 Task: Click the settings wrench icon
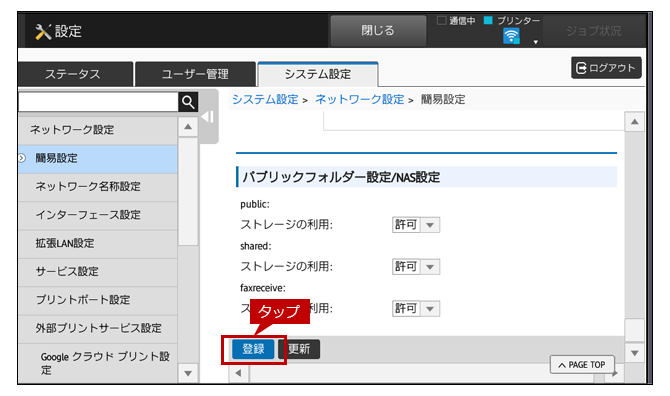[43, 32]
